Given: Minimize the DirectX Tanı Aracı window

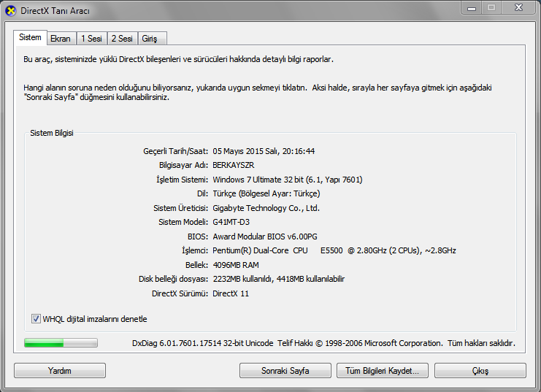Looking at the screenshot, I should (x=472, y=7).
